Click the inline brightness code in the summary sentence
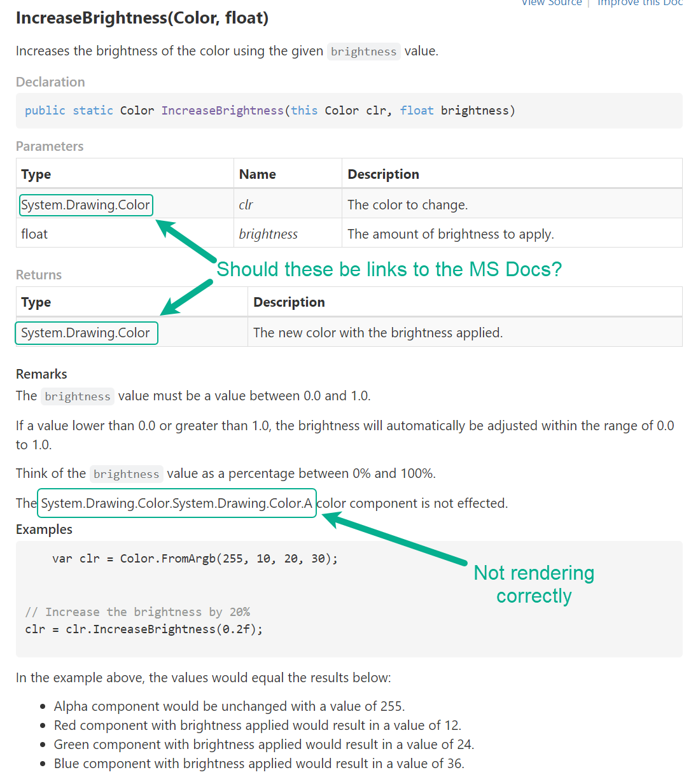691x784 pixels. (364, 52)
